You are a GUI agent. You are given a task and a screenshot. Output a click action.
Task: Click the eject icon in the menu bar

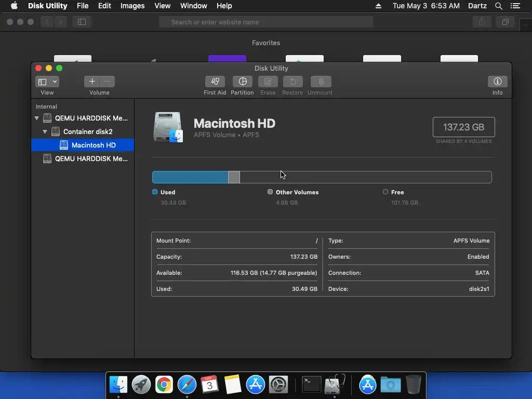click(378, 6)
